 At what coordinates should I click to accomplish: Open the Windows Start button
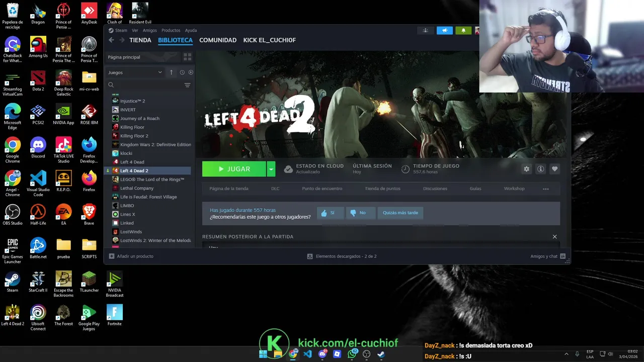(x=263, y=354)
